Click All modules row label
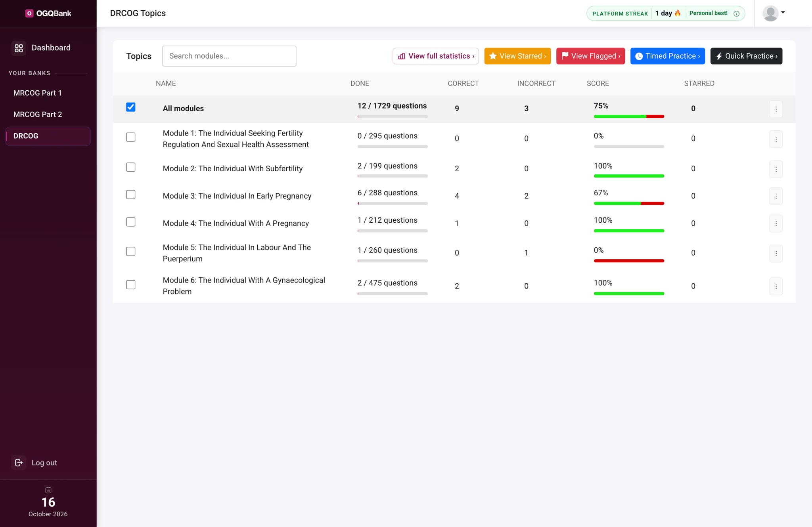 183,109
